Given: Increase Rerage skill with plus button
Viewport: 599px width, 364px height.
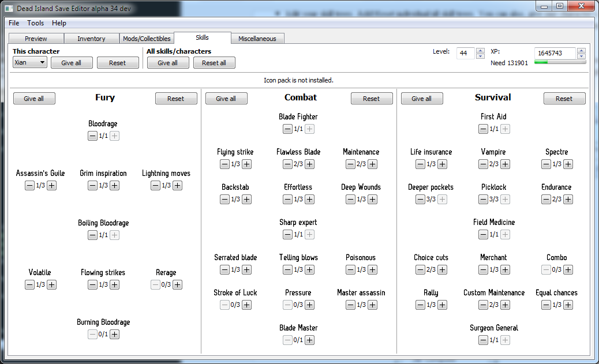Looking at the screenshot, I should click(x=178, y=284).
